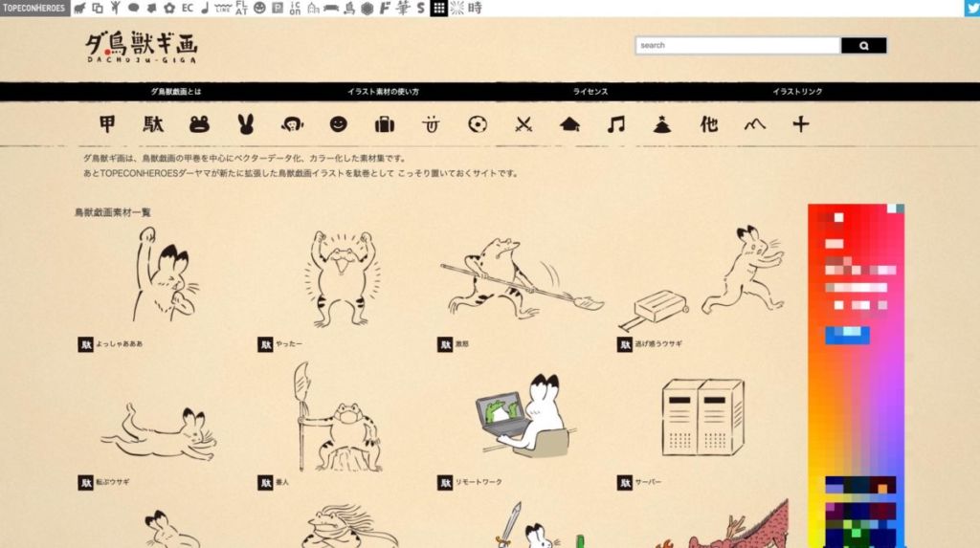980x548 pixels.
Task: Select the Christmas tree category icon
Action: [662, 124]
